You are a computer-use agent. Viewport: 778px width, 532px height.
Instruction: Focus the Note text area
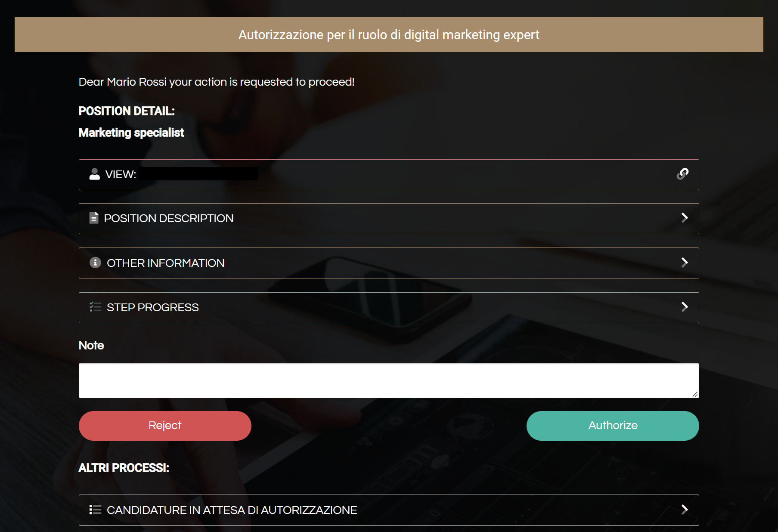point(389,380)
